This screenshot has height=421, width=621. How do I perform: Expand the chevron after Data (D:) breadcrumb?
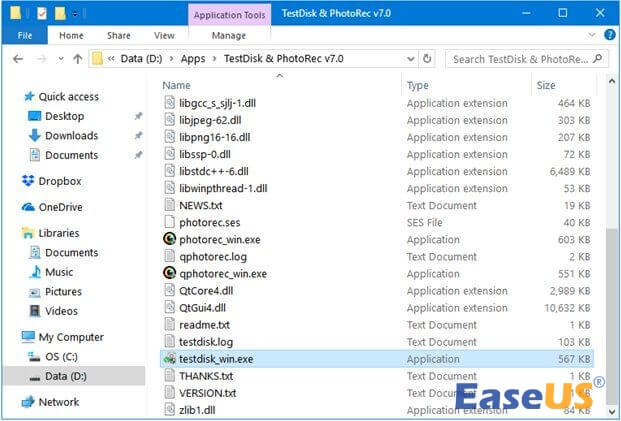click(x=171, y=59)
